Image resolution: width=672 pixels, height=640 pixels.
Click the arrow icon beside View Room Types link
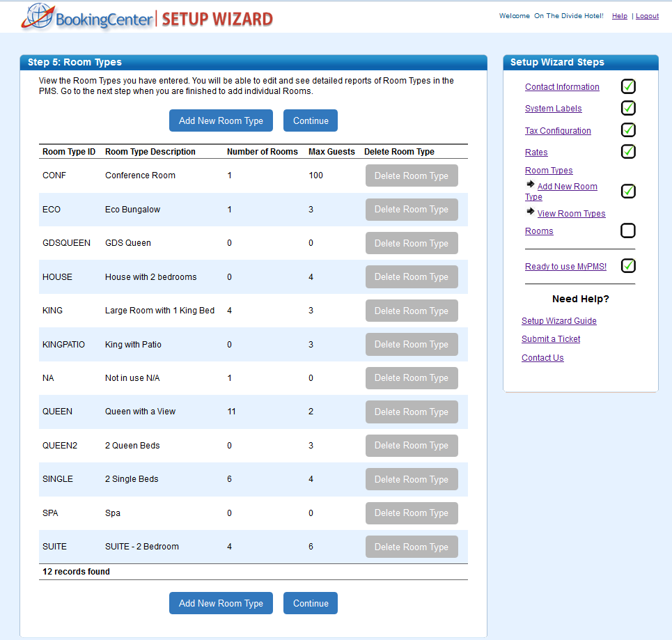tap(530, 211)
